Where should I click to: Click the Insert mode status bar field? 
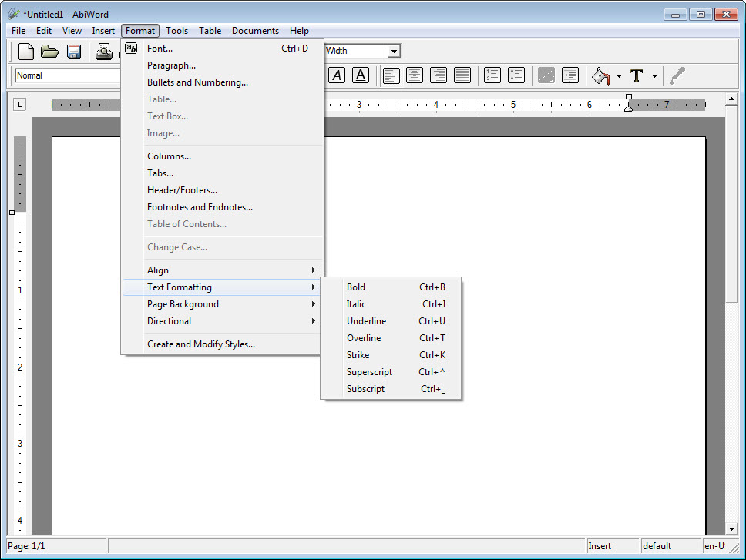[613, 546]
